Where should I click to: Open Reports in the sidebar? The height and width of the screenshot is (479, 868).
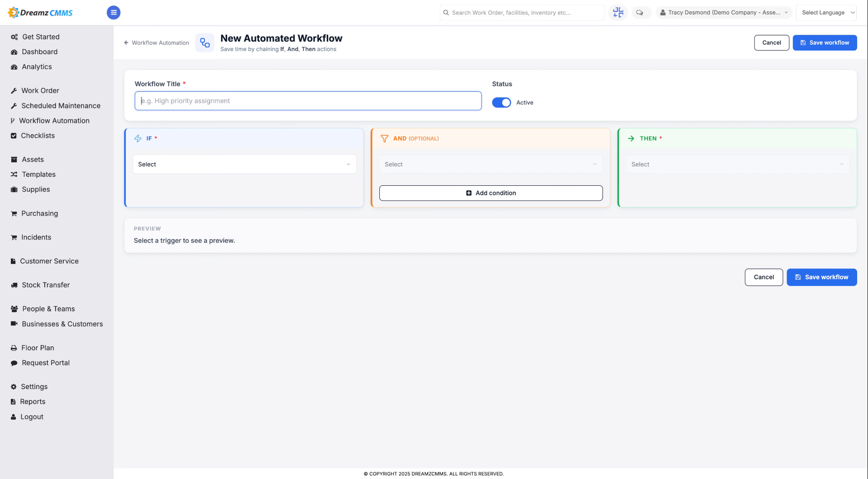pyautogui.click(x=33, y=402)
